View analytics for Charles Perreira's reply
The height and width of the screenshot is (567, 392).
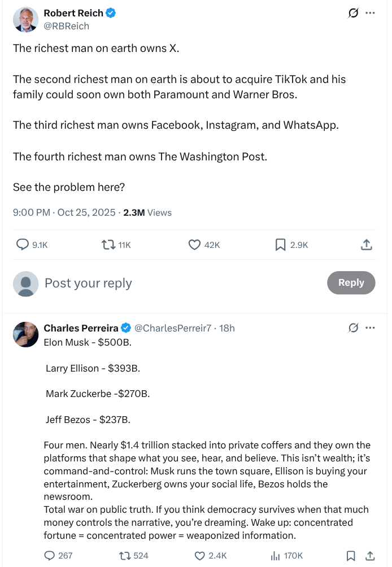tap(276, 556)
